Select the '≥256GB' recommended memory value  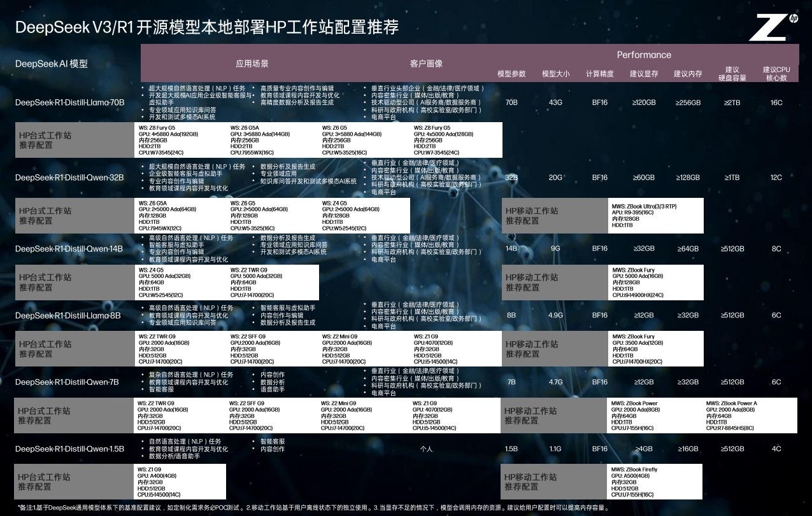pos(688,102)
